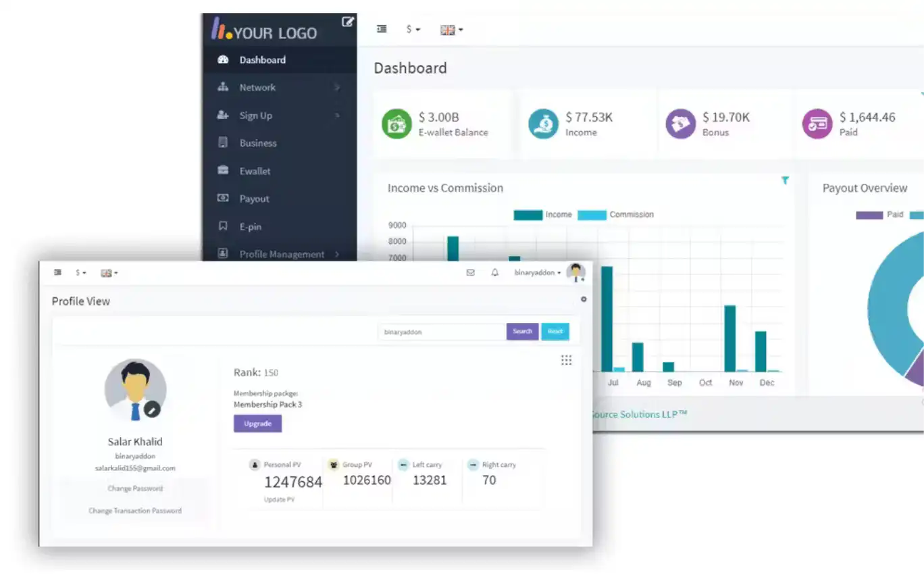Viewport: 924px width, 581px height.
Task: Open Payout from the sidebar menu
Action: 254,199
